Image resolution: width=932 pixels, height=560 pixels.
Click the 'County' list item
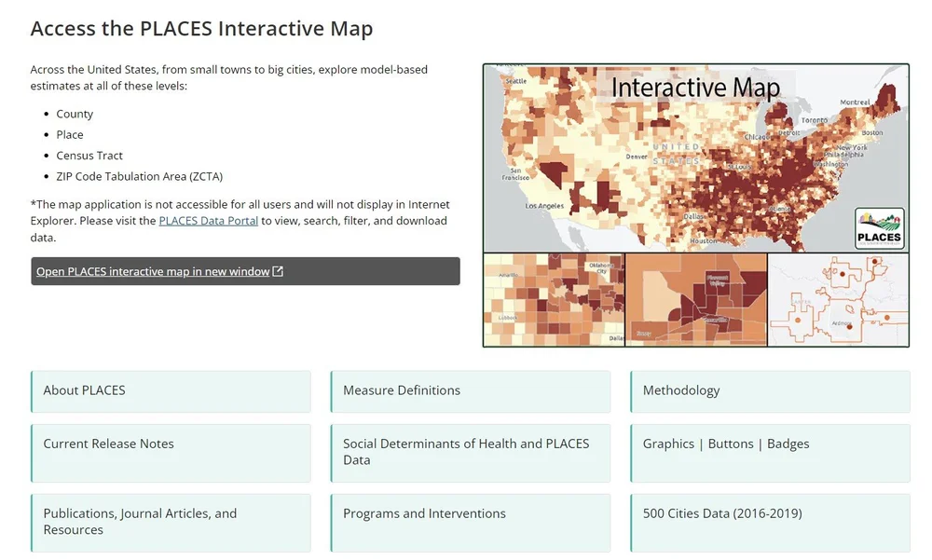[x=75, y=114]
